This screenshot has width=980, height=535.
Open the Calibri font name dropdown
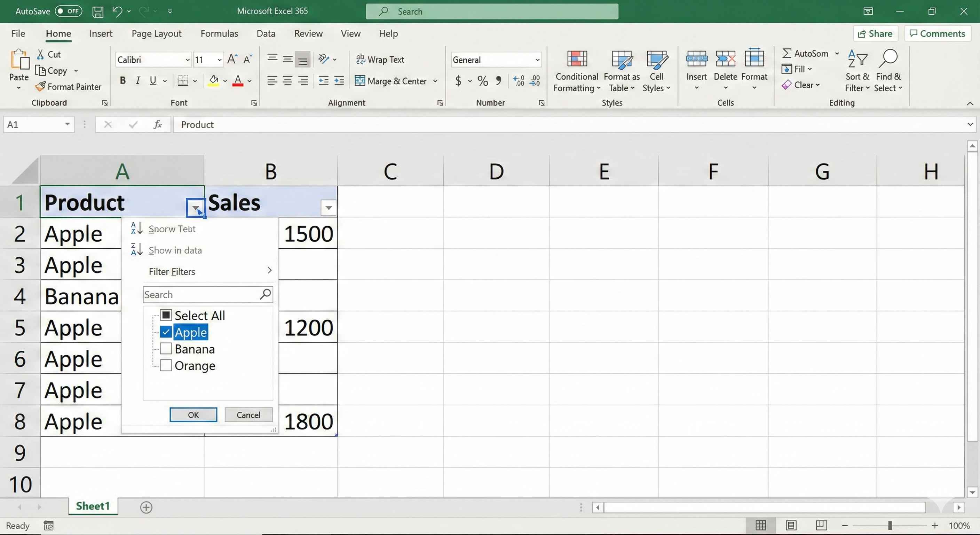(x=187, y=60)
